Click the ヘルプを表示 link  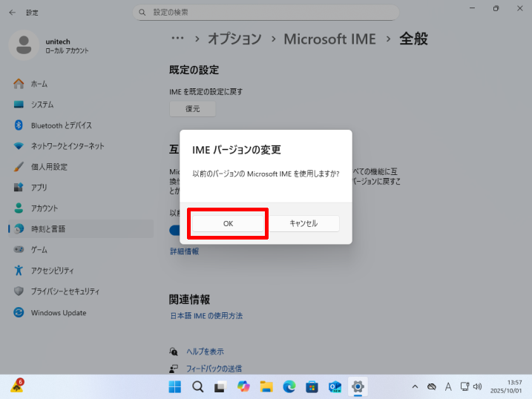(204, 352)
